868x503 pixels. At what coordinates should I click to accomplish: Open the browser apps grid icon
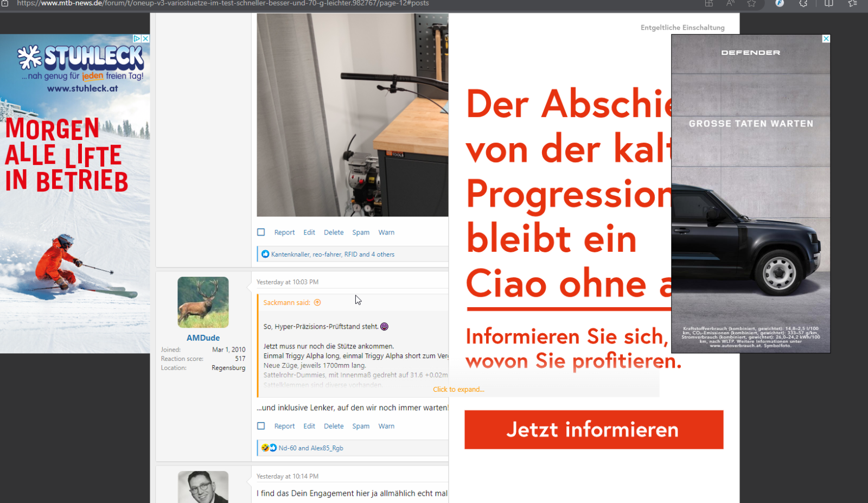[709, 3]
